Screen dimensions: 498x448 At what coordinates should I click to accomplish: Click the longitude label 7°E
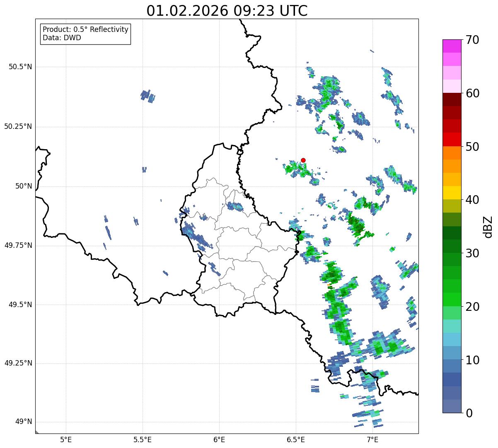point(372,439)
